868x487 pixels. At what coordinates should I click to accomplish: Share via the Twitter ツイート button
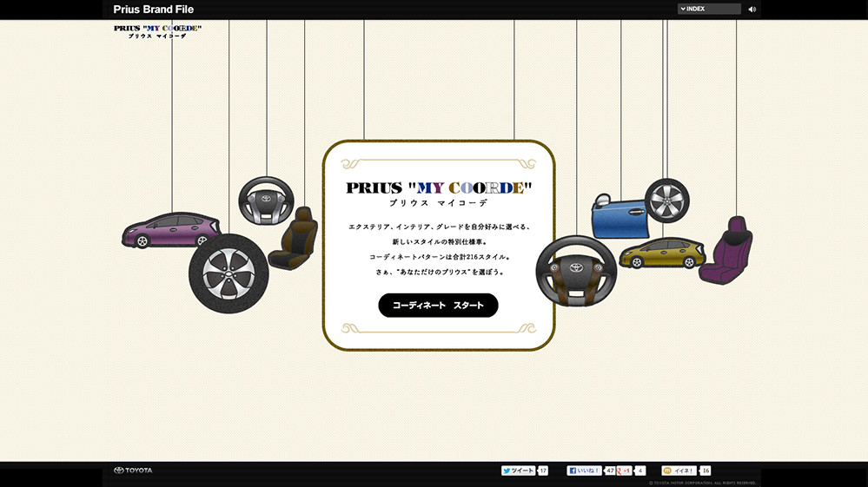point(518,471)
